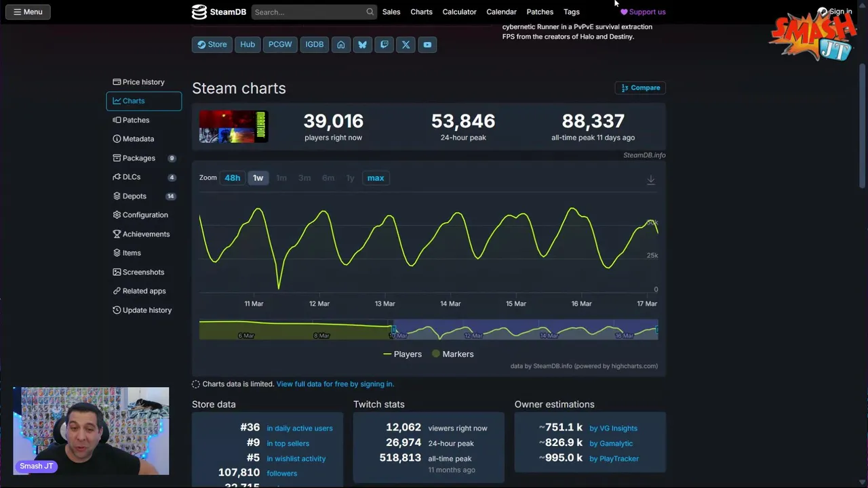Click the Support us heart link
The height and width of the screenshot is (488, 868).
click(x=643, y=12)
